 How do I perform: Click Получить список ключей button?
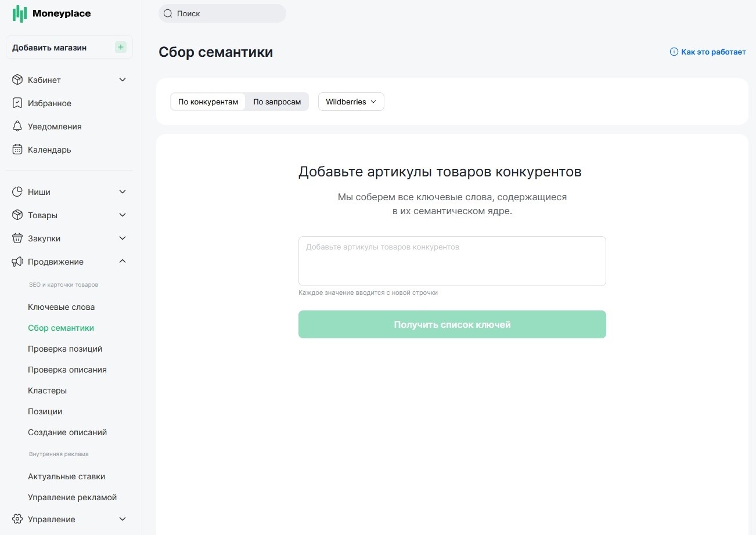coord(452,324)
